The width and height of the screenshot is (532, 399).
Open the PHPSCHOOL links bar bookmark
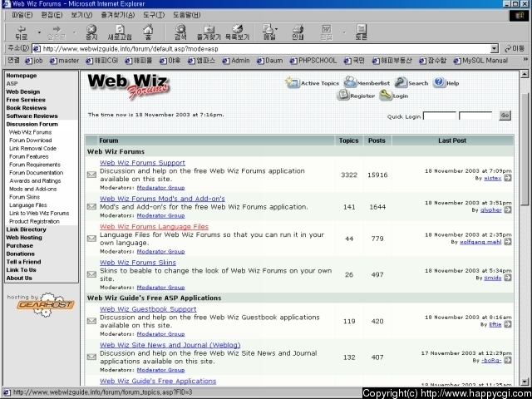(313, 61)
